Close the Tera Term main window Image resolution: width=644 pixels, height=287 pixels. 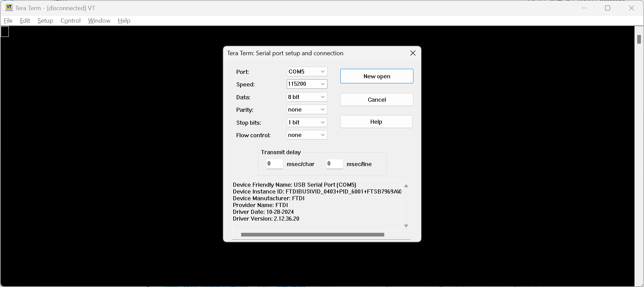tap(631, 8)
